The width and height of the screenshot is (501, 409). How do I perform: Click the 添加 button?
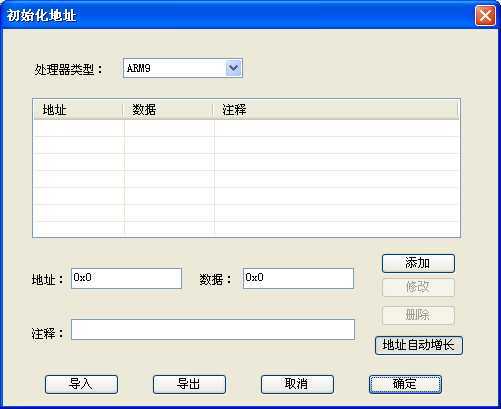pyautogui.click(x=418, y=263)
